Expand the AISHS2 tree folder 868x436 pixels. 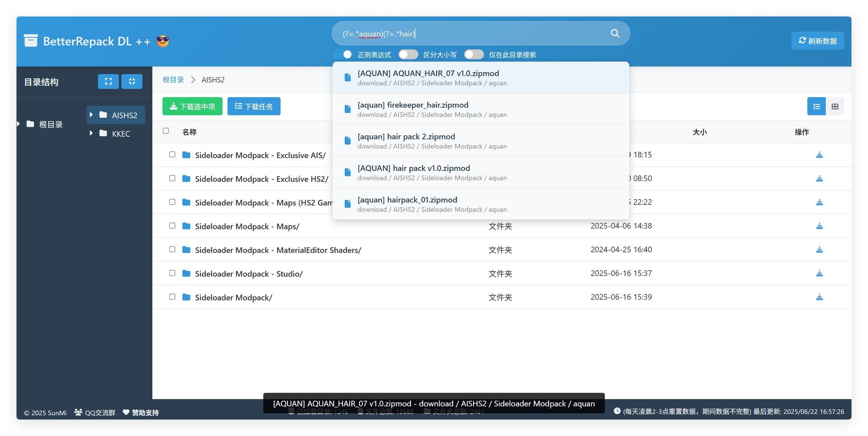pos(91,114)
